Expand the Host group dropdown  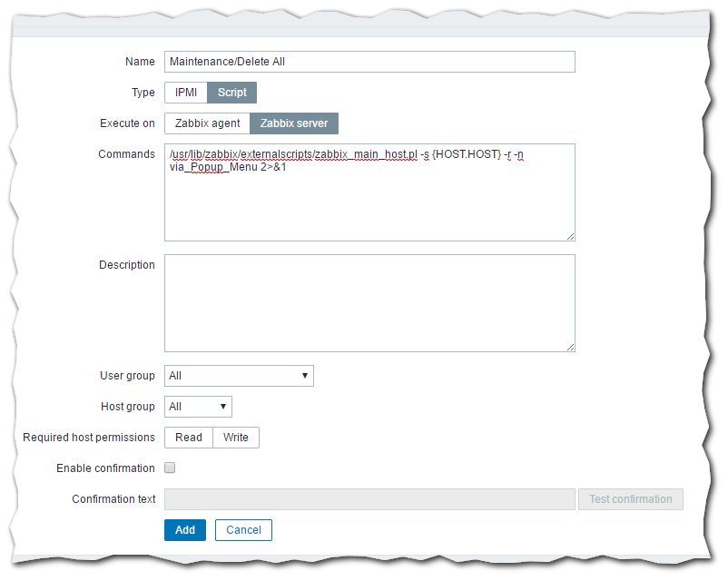click(x=198, y=407)
